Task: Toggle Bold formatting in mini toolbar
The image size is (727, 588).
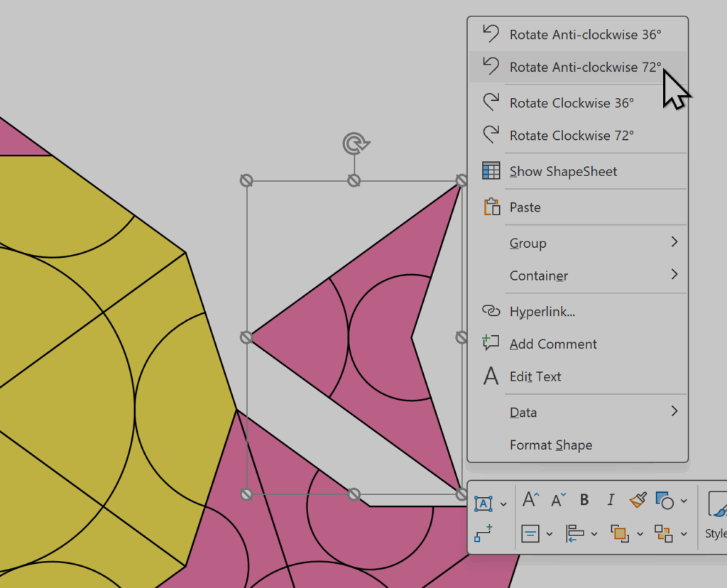Action: point(584,500)
